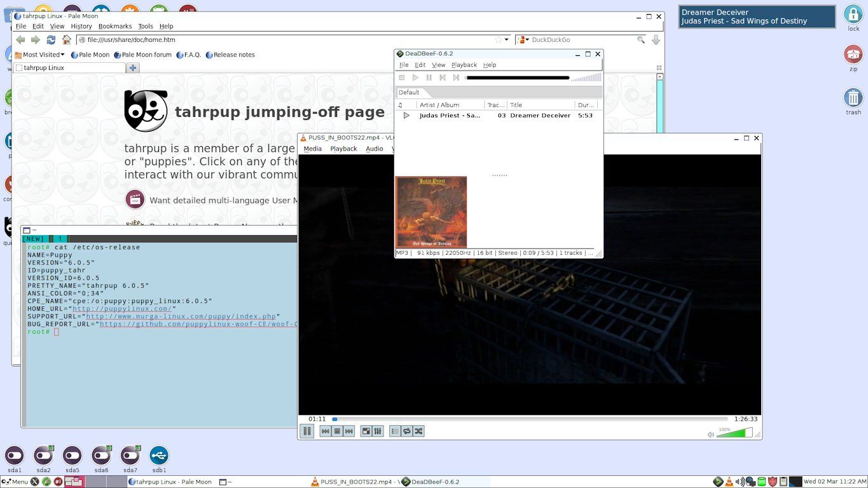Open the extended settings equalizer in VLC
The height and width of the screenshot is (488, 868).
coord(378,431)
